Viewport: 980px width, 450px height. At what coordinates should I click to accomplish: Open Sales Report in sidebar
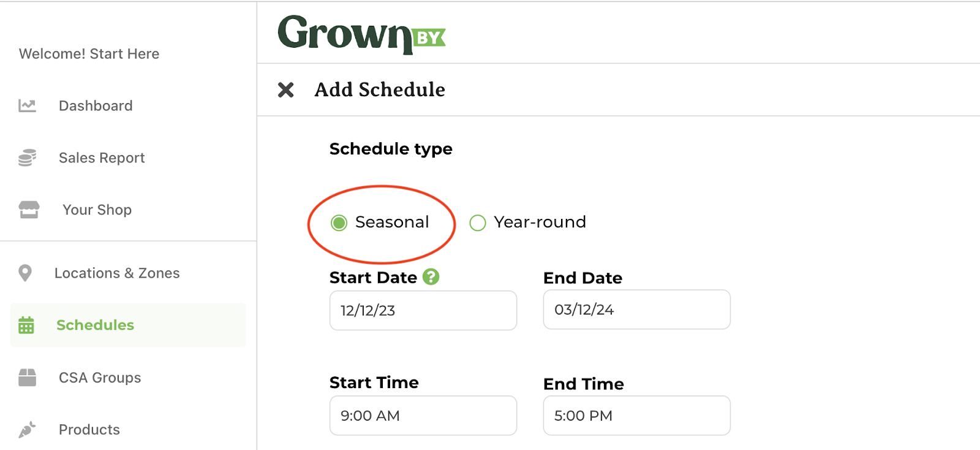[x=102, y=158]
